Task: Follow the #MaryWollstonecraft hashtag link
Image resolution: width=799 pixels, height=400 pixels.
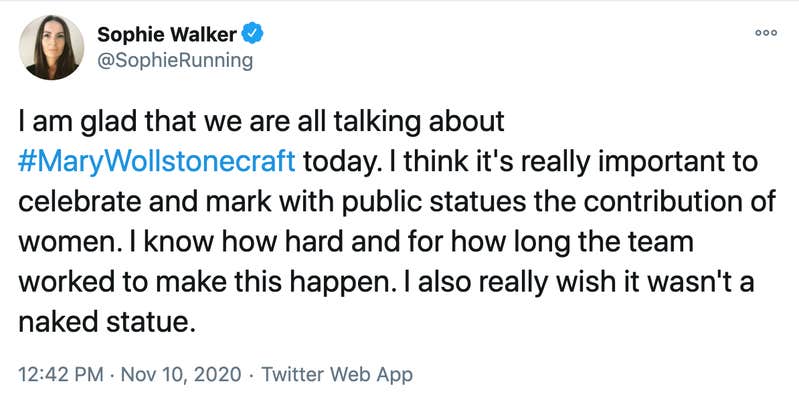Action: pyautogui.click(x=157, y=162)
